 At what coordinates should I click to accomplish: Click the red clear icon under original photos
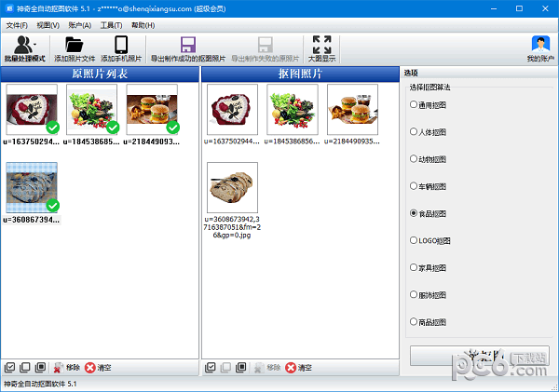[90, 368]
